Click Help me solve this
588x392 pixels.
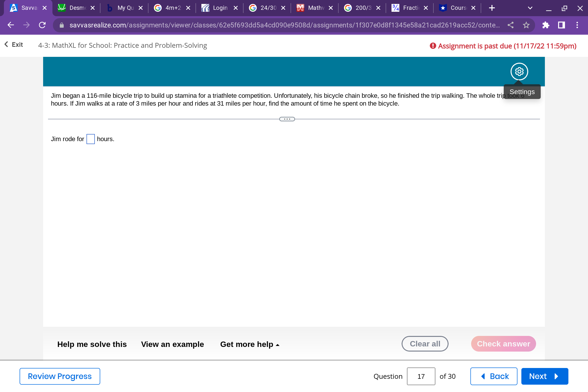tap(92, 344)
